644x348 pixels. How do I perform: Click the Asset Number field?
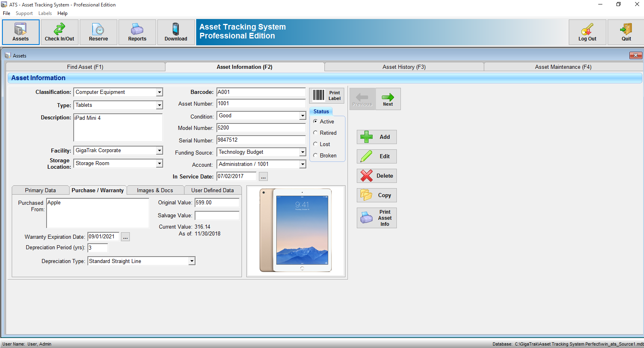[261, 104]
